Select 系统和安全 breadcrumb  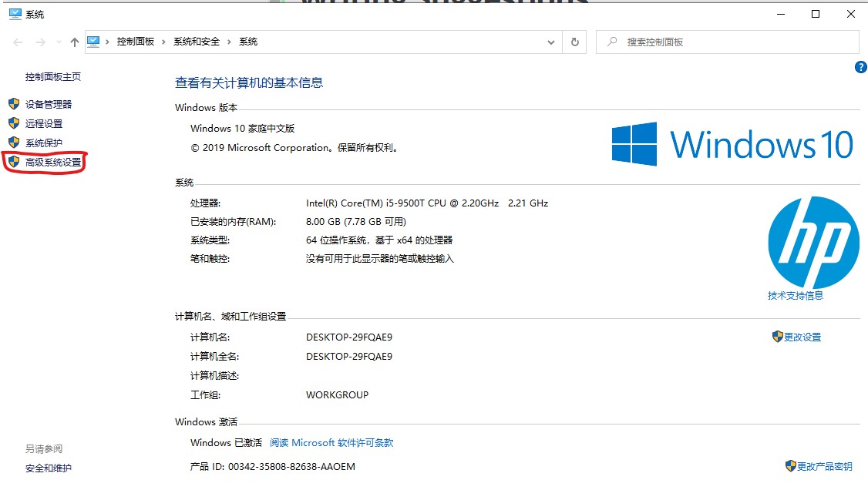coord(197,42)
